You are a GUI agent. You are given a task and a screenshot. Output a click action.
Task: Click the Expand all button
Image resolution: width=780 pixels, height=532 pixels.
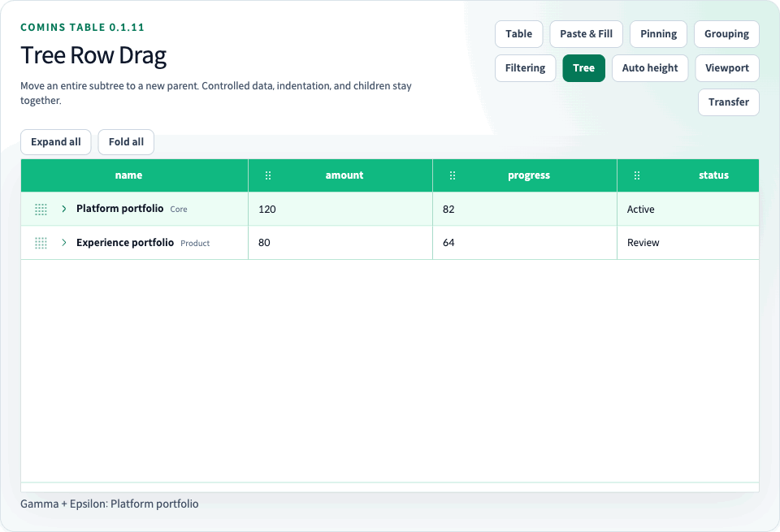[56, 142]
